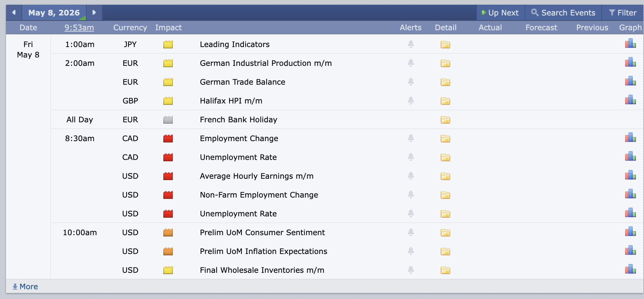Open Search Events

[563, 13]
